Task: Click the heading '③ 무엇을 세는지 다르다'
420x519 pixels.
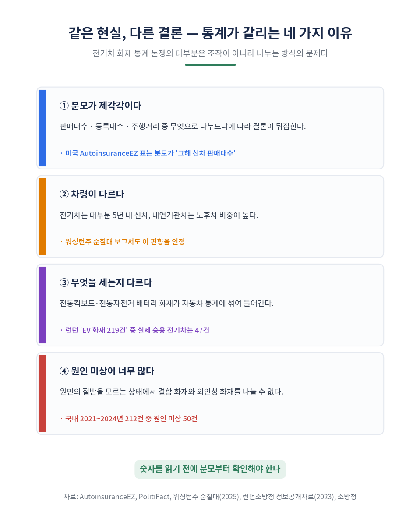Action: 106,282
